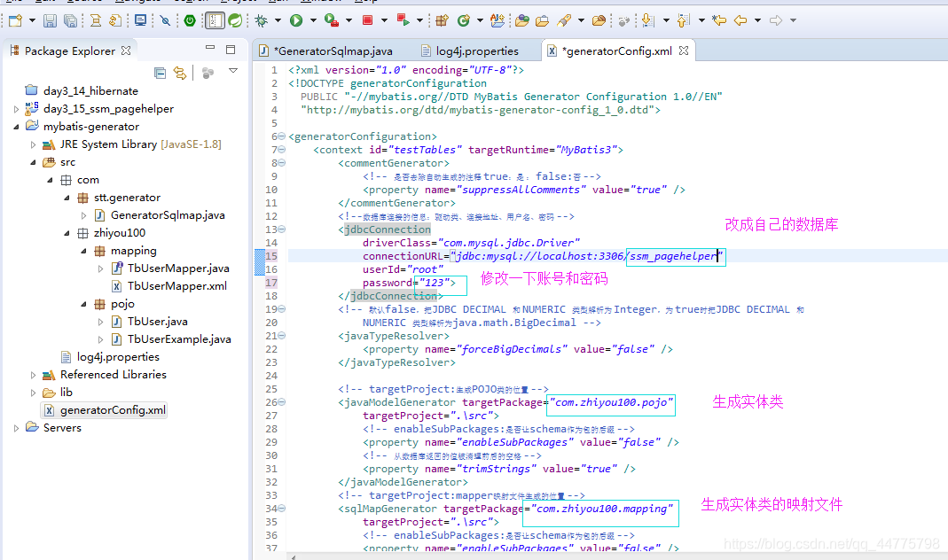
Task: Open Package Explorer View Menu triangle
Action: coord(233,71)
